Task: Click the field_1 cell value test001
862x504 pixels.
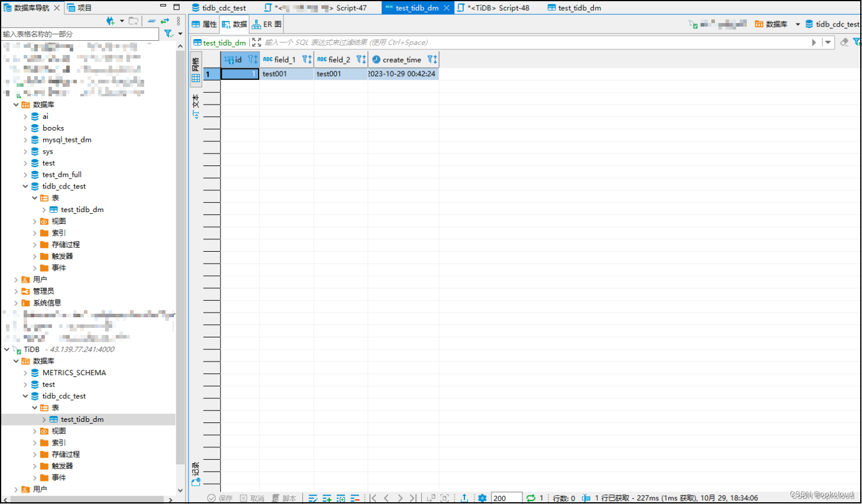Action: (x=287, y=74)
